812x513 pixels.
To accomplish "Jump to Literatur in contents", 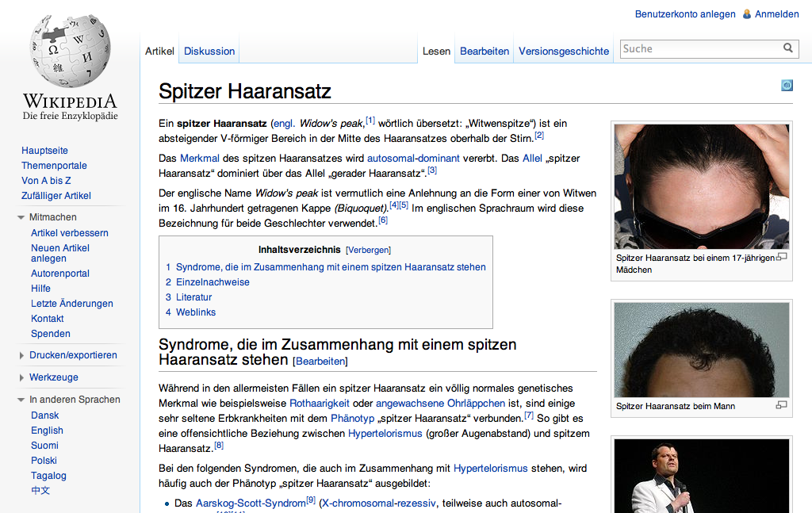I will point(189,297).
